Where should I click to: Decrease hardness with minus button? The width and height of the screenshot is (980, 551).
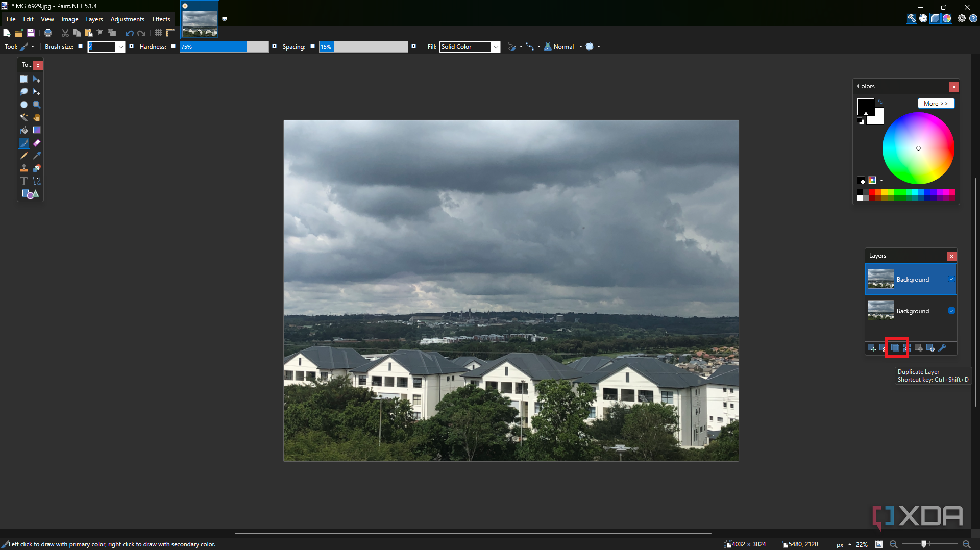point(173,46)
